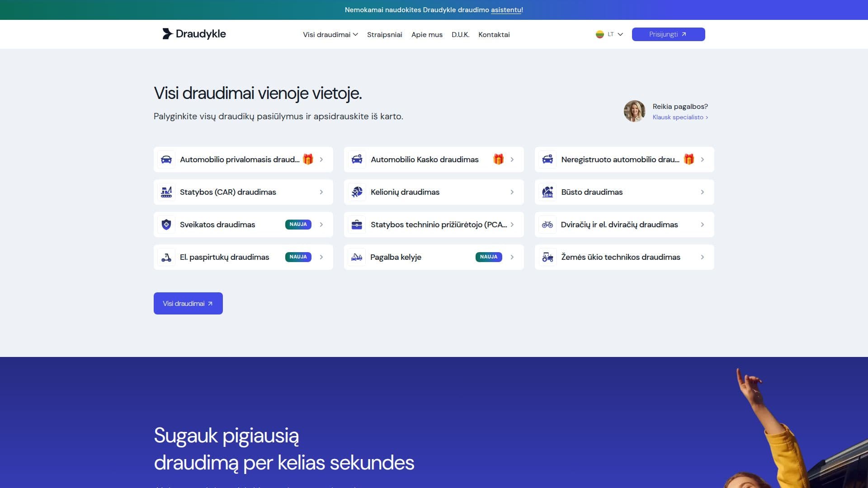Open the Kontaktai menu item
The width and height of the screenshot is (868, 488).
pos(494,35)
